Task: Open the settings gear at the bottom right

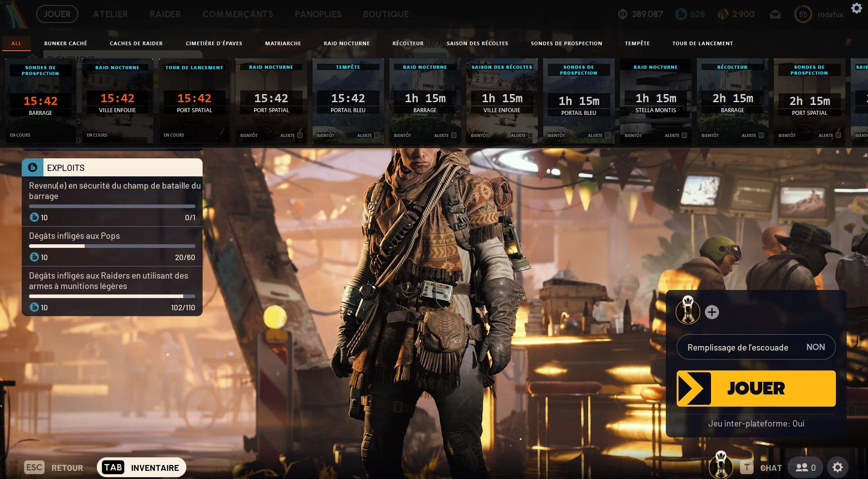Action: 838,466
